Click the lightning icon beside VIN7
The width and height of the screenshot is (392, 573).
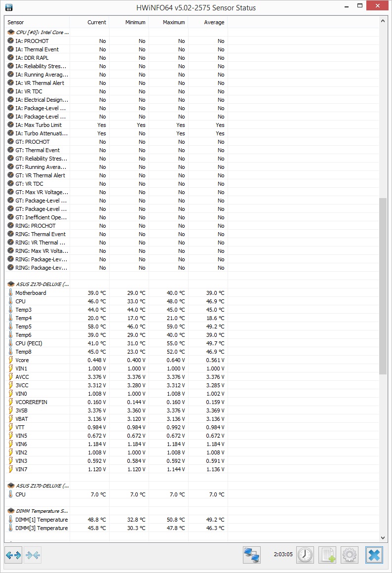pos(10,469)
